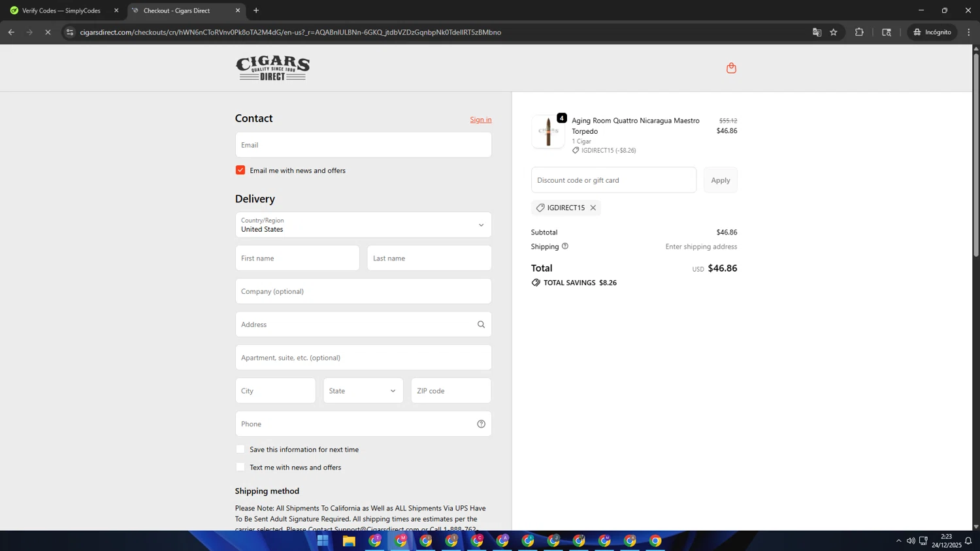Close the Checkout tab
The image size is (980, 551).
(x=238, y=10)
